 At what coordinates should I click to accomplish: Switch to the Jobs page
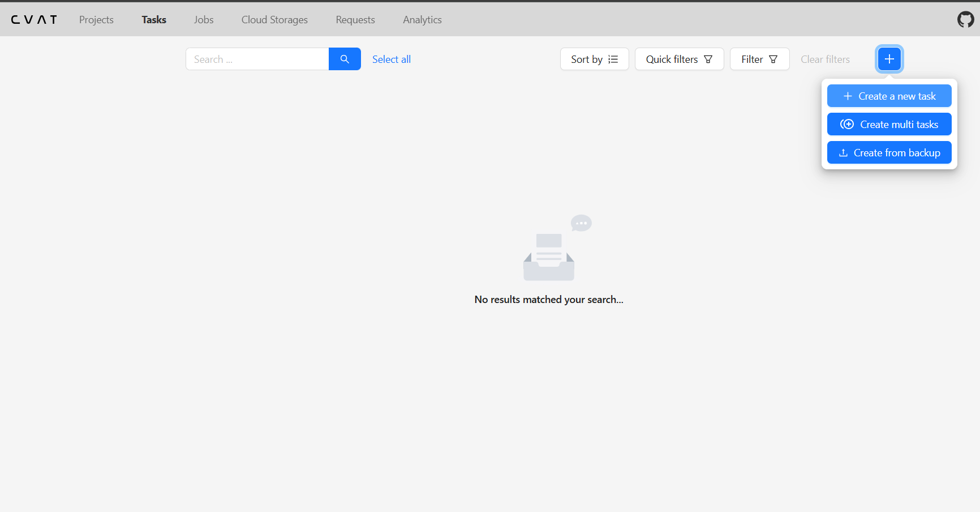click(204, 20)
